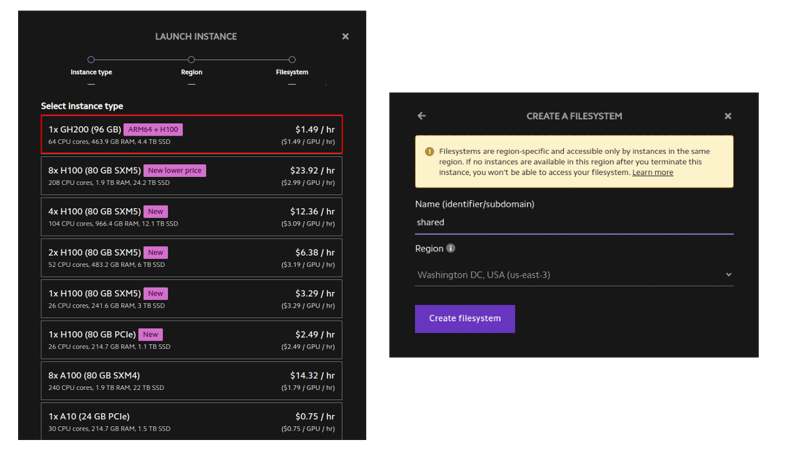The width and height of the screenshot is (800, 450).
Task: Choose the 2x H100 (80 GB SXM5) option
Action: click(x=192, y=258)
